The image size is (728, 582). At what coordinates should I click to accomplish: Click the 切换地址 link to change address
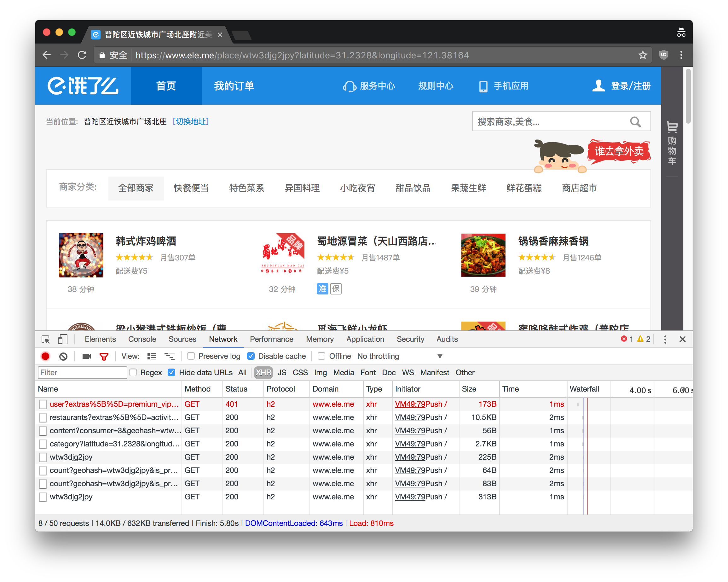[191, 121]
